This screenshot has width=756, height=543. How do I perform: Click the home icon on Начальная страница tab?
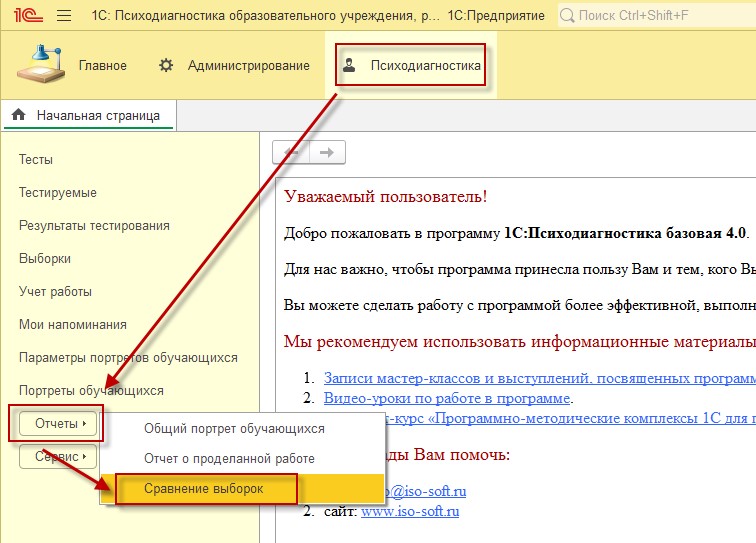(19, 115)
